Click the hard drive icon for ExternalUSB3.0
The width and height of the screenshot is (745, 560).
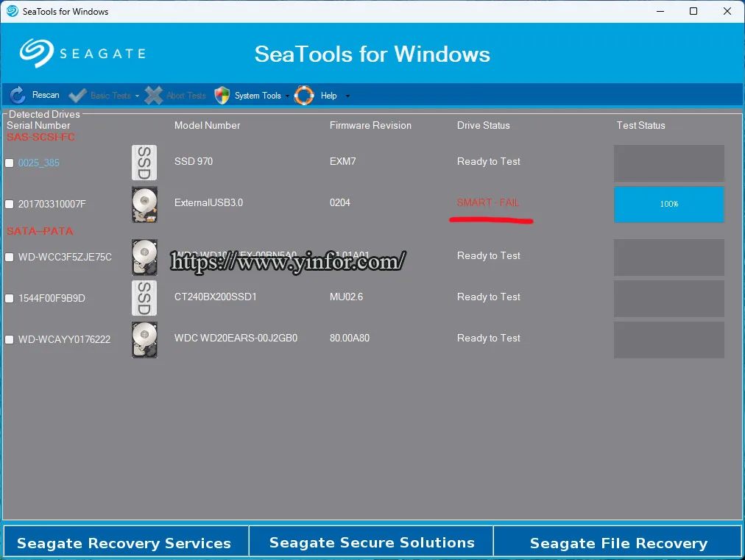144,205
